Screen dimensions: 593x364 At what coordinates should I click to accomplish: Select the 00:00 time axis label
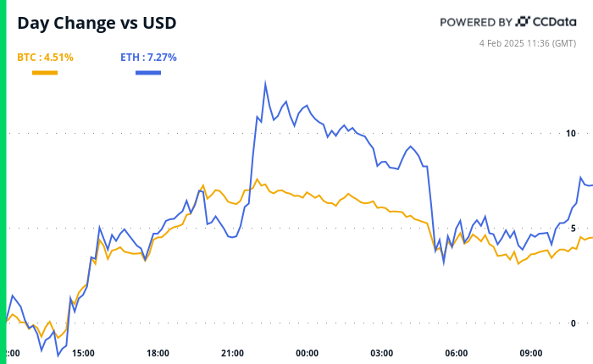pos(307,353)
